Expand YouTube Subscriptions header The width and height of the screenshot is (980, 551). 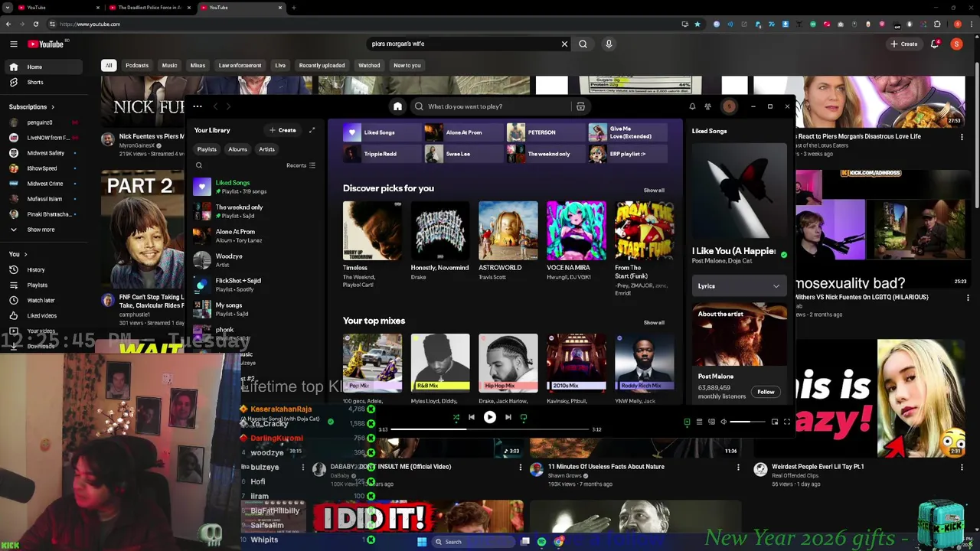31,107
